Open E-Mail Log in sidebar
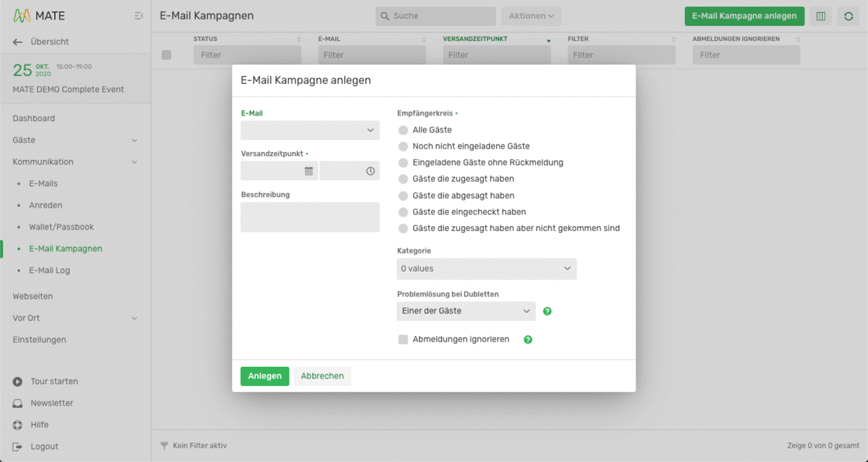This screenshot has width=868, height=462. pyautogui.click(x=49, y=270)
